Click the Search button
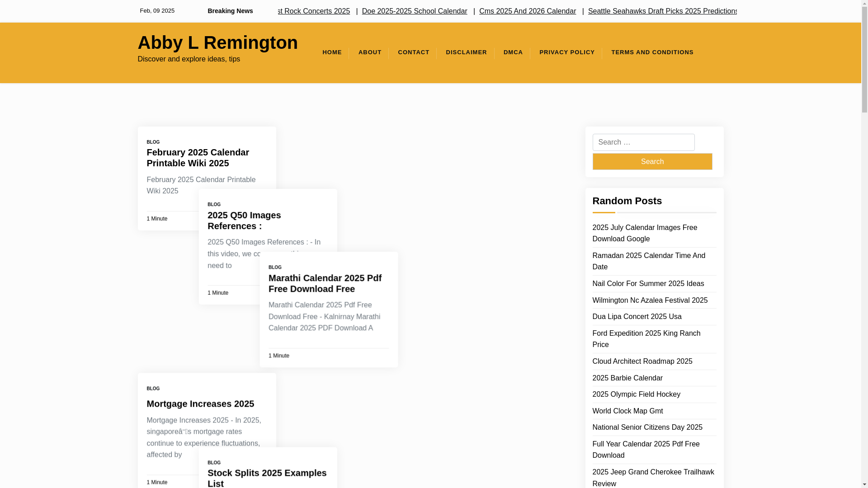 coord(652,161)
